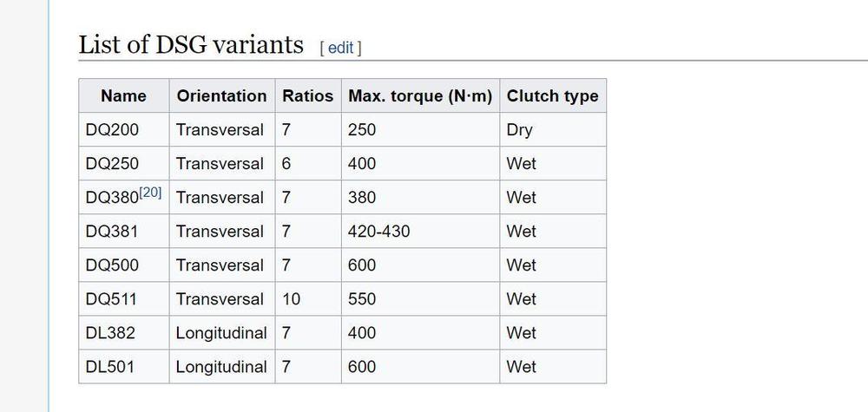The height and width of the screenshot is (412, 868).
Task: Click the Orientation column header
Action: point(221,96)
